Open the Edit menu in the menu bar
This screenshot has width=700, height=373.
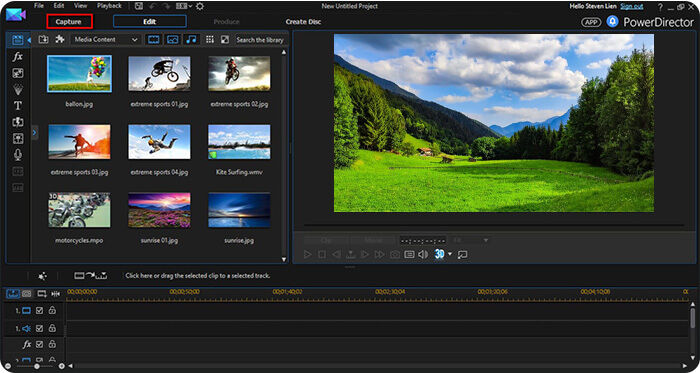59,6
